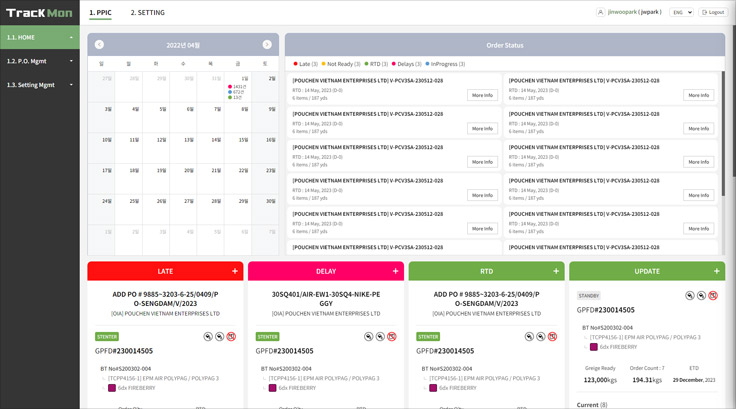Open the ENG language dropdown
Image resolution: width=736 pixels, height=409 pixels.
[x=682, y=12]
